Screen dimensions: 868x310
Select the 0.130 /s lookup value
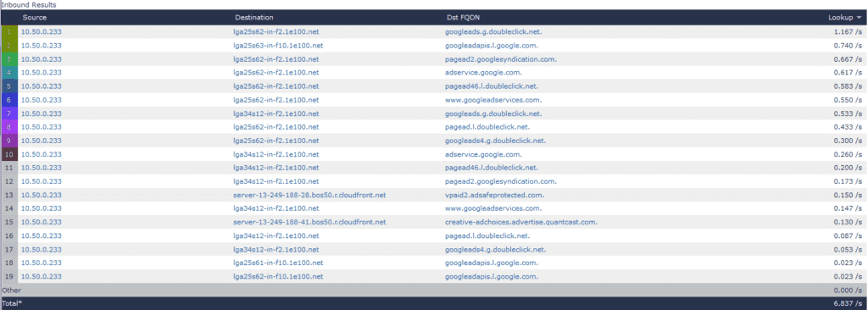tap(848, 222)
